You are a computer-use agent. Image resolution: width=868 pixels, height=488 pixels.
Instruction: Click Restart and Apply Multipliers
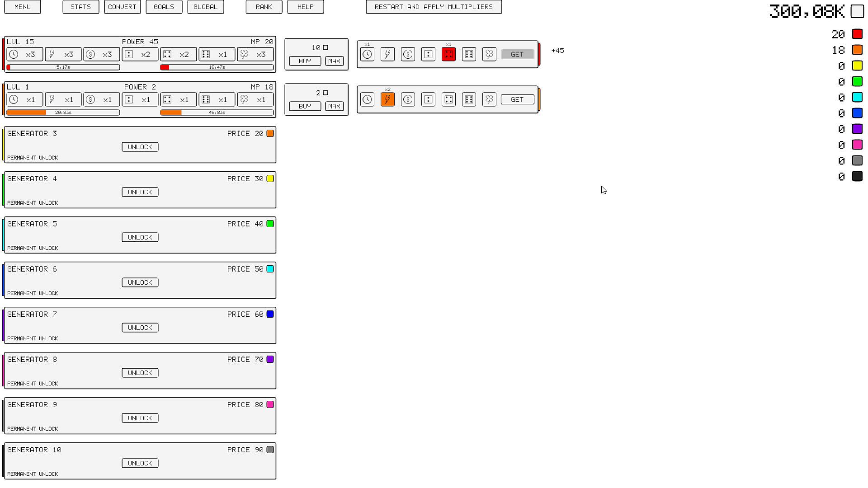434,7
